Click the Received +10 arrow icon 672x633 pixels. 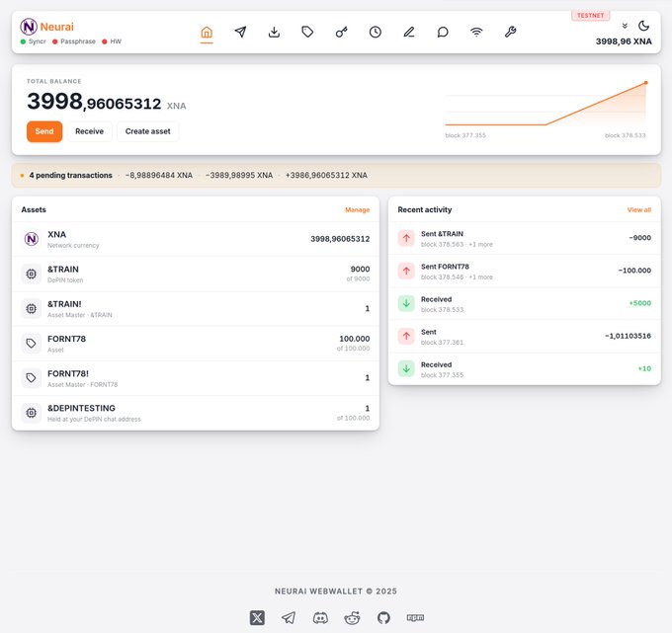tap(406, 368)
